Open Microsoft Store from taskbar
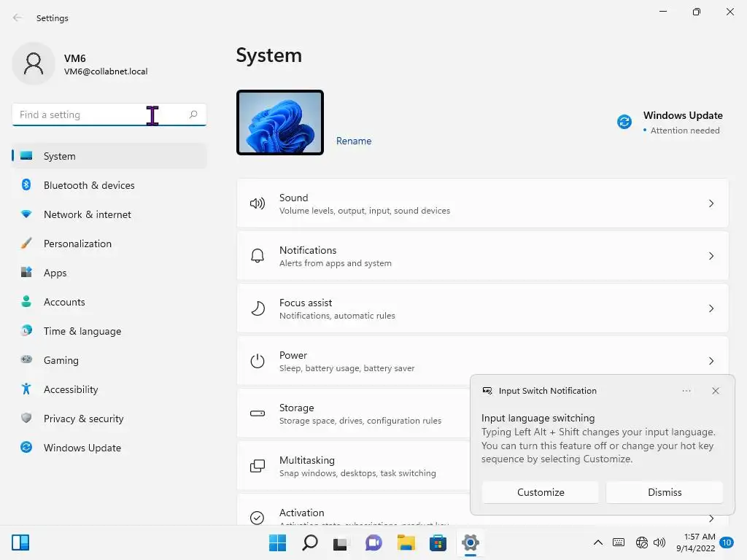Image resolution: width=747 pixels, height=560 pixels. pos(438,542)
